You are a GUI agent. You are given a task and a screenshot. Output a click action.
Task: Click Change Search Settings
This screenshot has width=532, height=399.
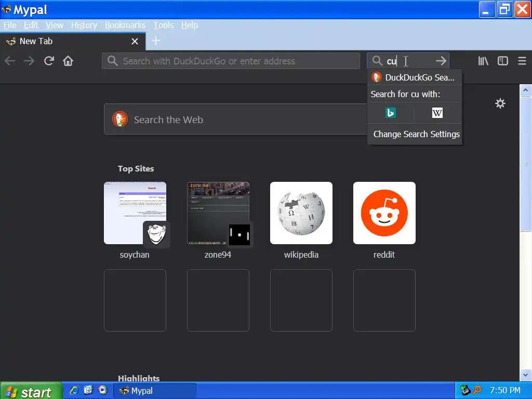pyautogui.click(x=416, y=134)
